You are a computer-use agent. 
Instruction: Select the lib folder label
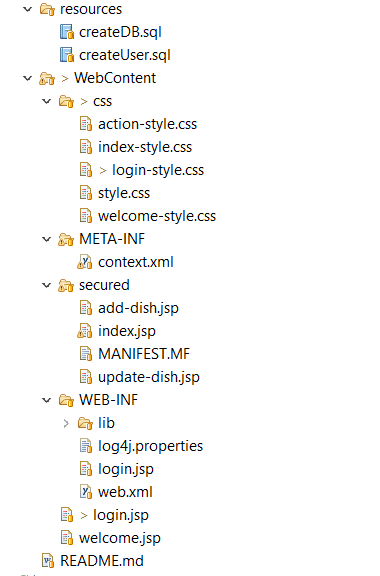tap(106, 423)
